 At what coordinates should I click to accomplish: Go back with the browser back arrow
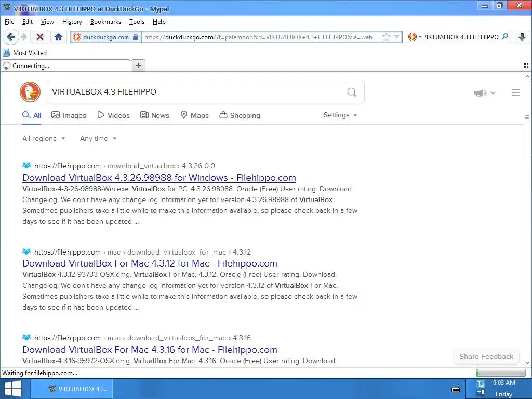(10, 37)
